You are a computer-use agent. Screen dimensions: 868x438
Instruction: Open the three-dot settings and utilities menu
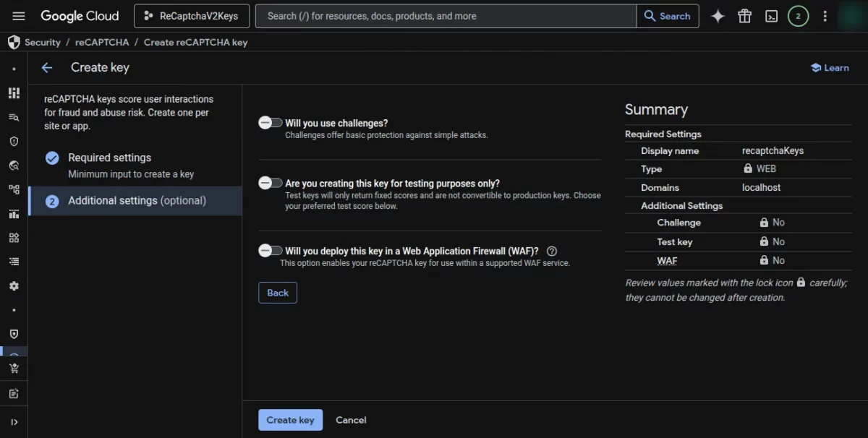click(825, 16)
